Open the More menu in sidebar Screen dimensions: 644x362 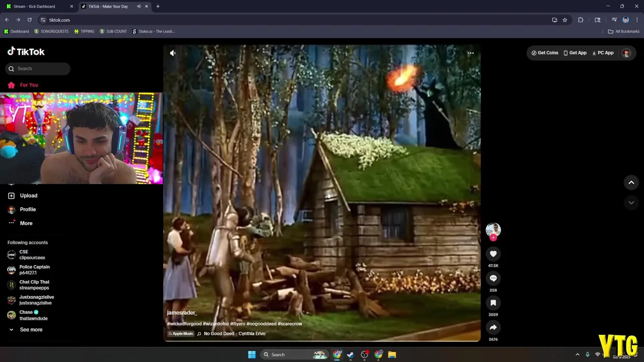(20, 223)
